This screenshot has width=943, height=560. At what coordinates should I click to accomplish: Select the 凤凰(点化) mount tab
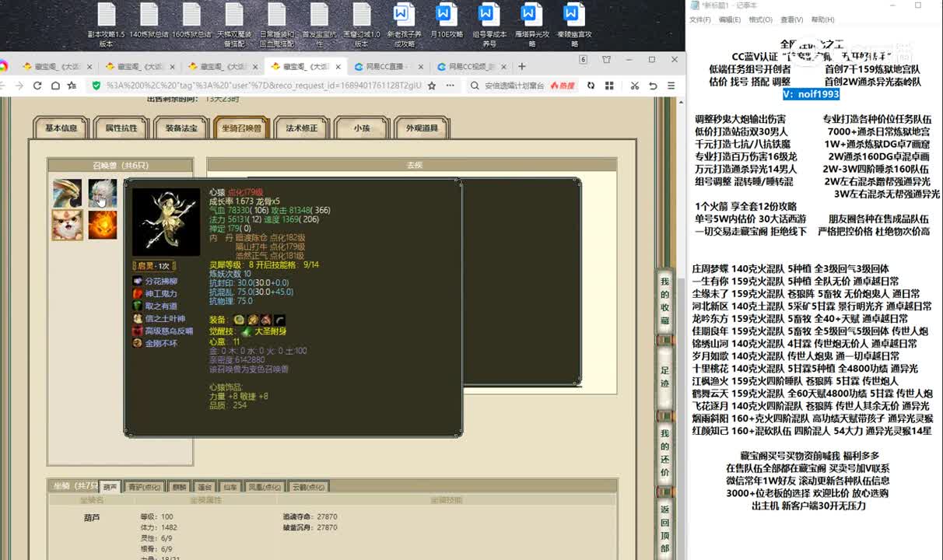point(265,487)
